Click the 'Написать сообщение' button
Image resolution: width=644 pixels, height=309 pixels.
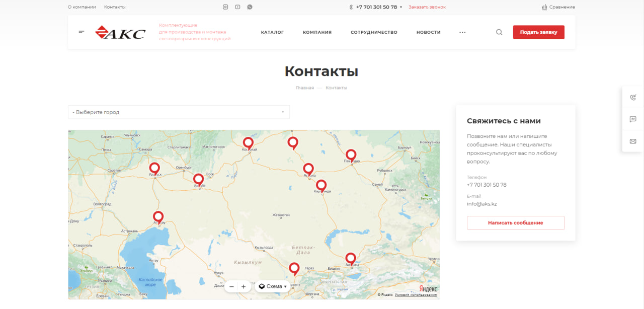[x=515, y=223]
